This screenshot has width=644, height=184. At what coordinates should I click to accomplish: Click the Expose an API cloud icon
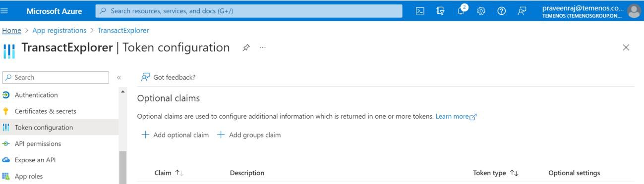[6, 160]
